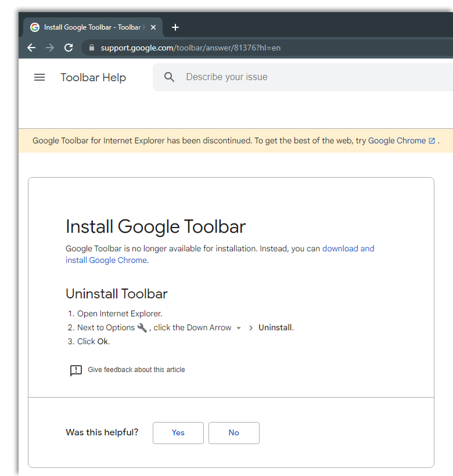
Task: Click the Uninstall Toolbar heading
Action: tap(117, 294)
